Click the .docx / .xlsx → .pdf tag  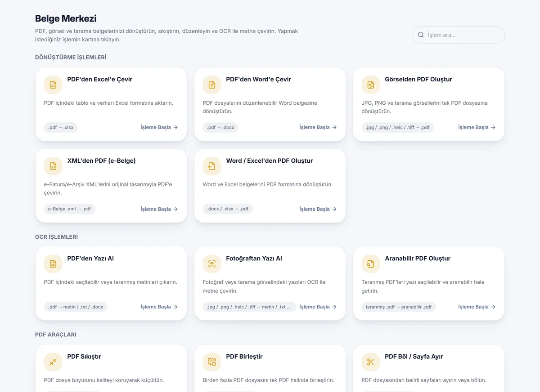tap(228, 209)
